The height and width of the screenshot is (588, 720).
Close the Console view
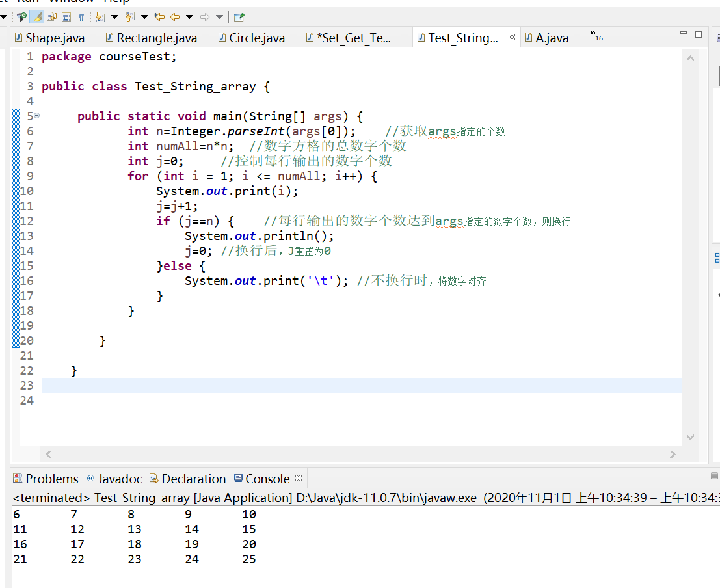point(299,478)
